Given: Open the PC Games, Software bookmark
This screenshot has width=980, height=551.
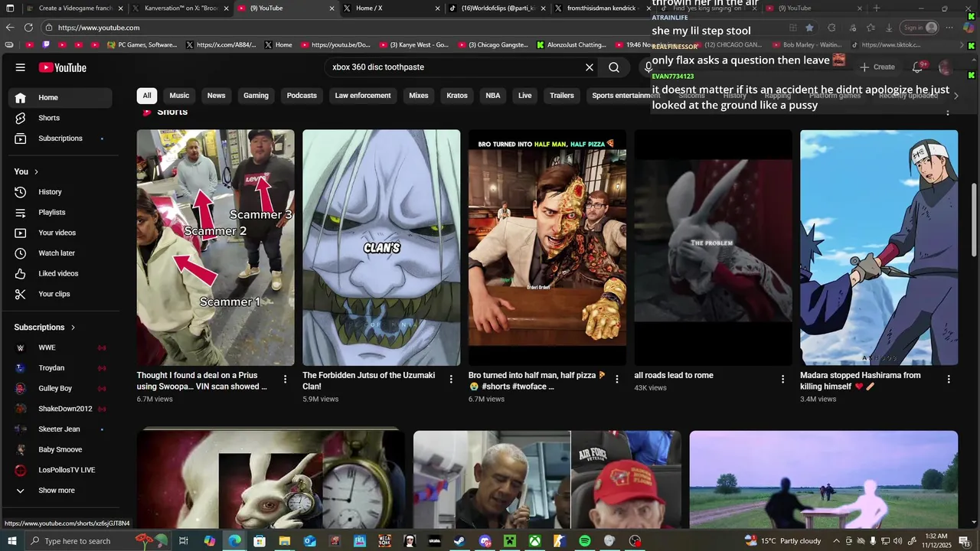Looking at the screenshot, I should click(142, 45).
